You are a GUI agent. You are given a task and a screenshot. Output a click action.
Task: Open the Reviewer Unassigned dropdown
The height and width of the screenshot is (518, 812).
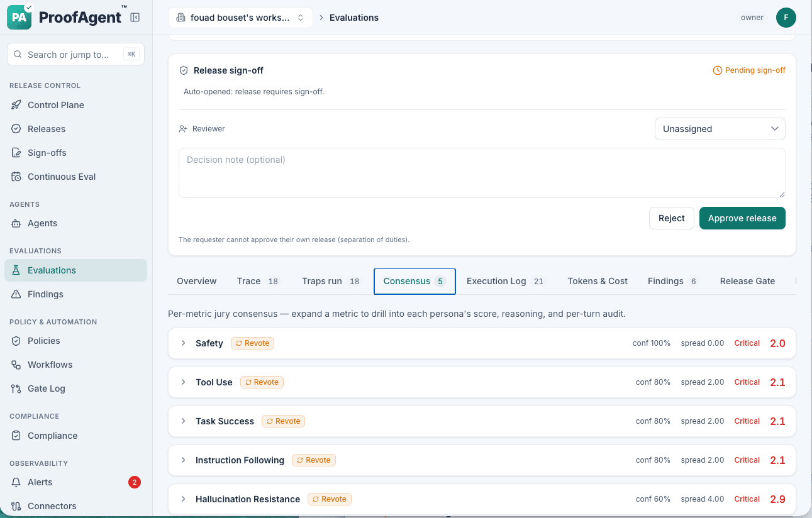720,129
